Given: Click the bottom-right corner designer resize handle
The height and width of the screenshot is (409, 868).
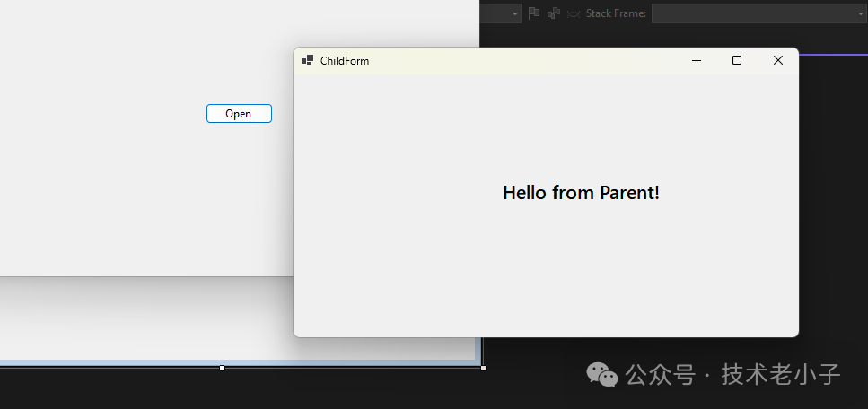Looking at the screenshot, I should (483, 368).
